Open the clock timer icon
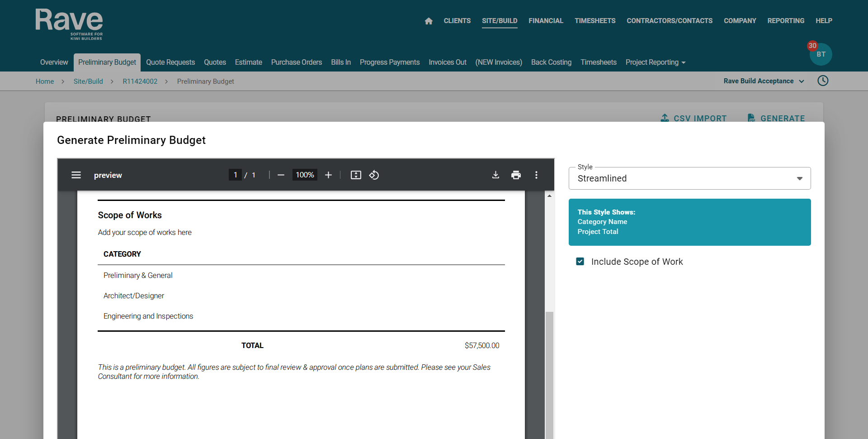The width and height of the screenshot is (868, 439). (823, 81)
